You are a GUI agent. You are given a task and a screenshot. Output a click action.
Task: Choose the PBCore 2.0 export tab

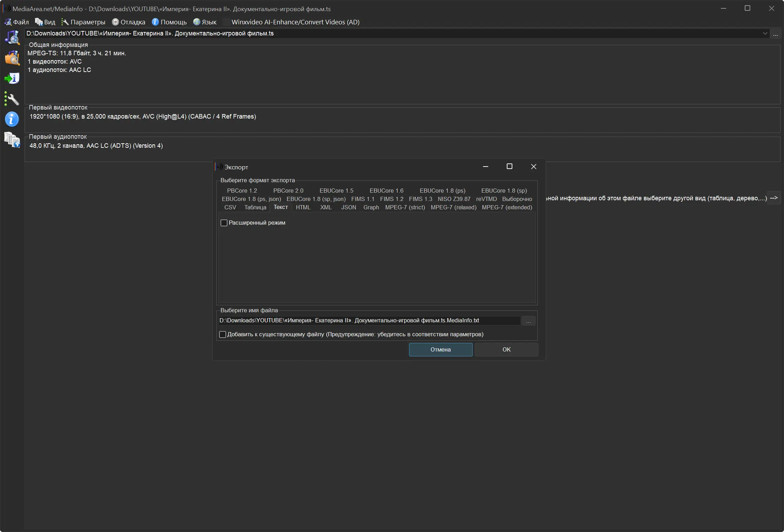(x=288, y=191)
